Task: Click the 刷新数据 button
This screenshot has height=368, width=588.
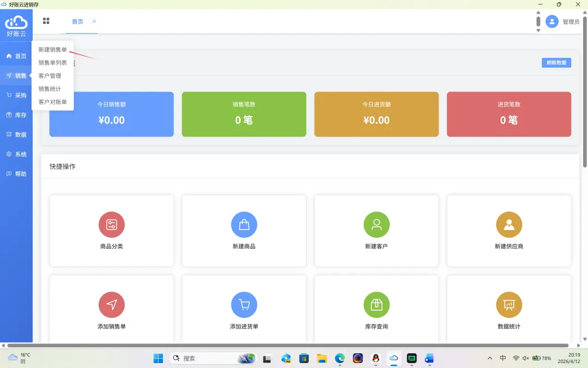Action: pyautogui.click(x=556, y=63)
